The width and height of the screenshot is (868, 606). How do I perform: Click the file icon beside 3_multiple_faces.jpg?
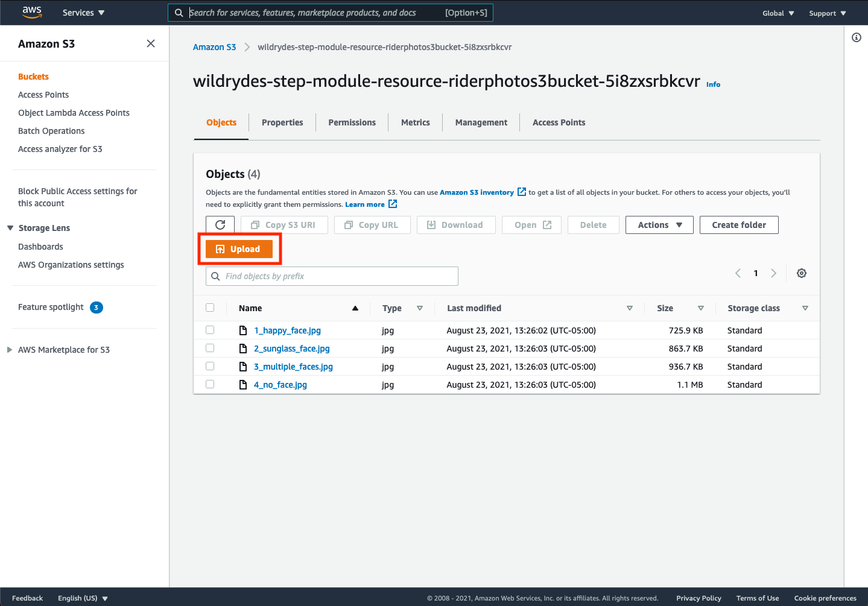click(243, 367)
